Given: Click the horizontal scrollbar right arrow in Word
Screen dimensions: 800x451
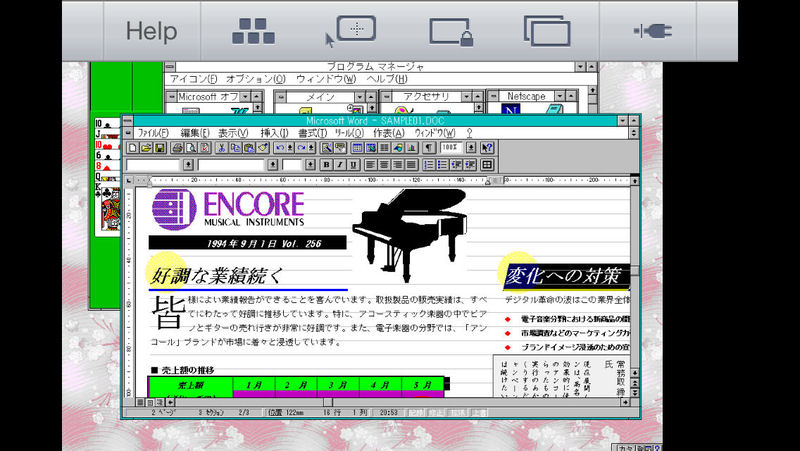Looking at the screenshot, I should [x=626, y=403].
